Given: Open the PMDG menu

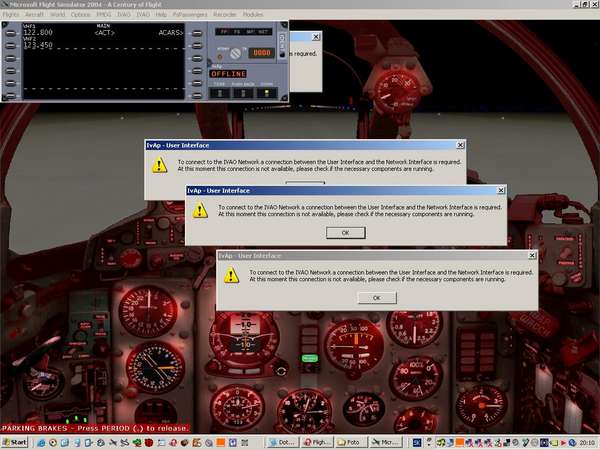Looking at the screenshot, I should tap(104, 15).
